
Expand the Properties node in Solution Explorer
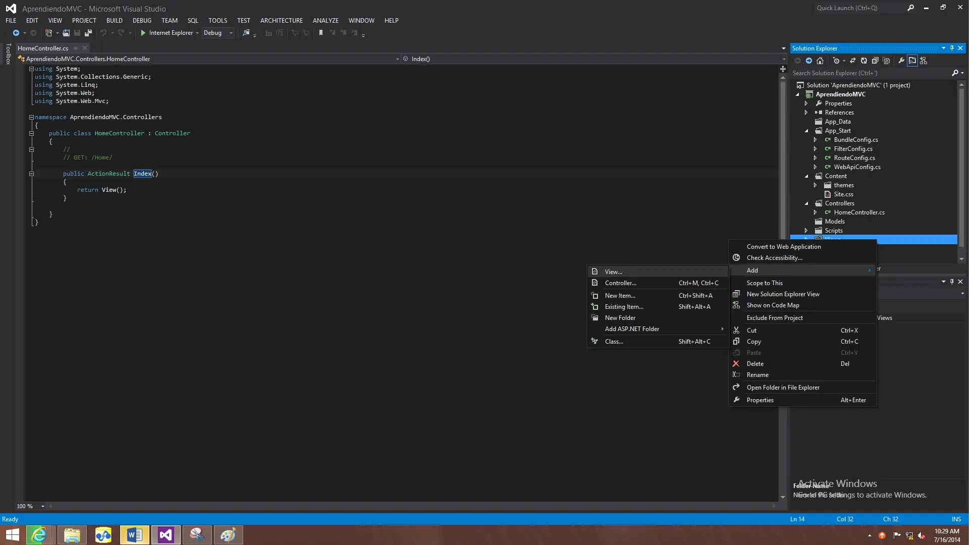click(x=806, y=103)
